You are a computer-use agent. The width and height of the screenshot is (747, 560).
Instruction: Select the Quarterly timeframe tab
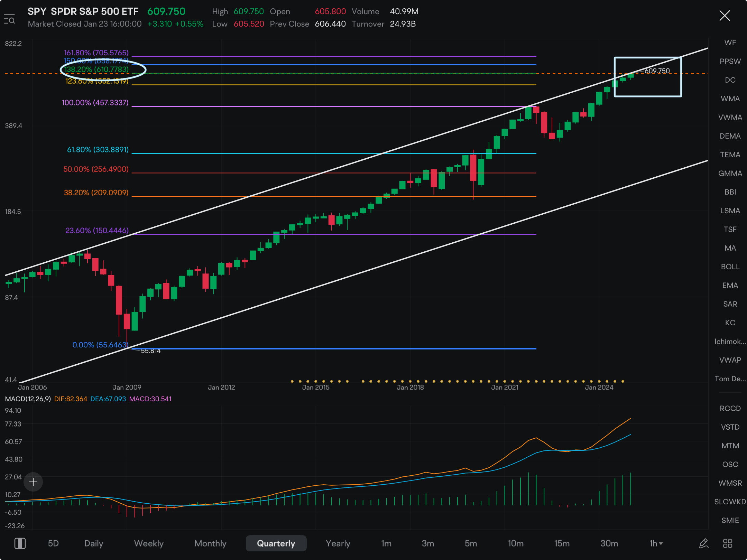pyautogui.click(x=276, y=543)
